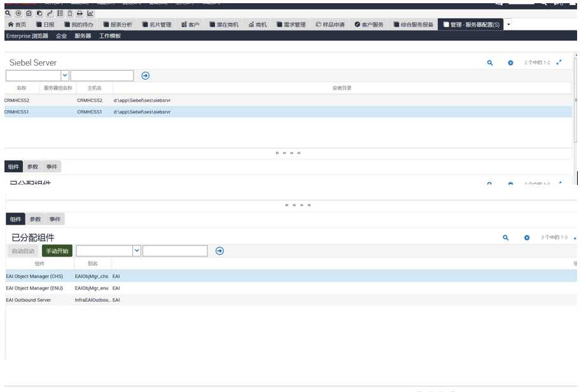
Task: Open the 综合服务报备 screen tab
Action: click(x=414, y=24)
